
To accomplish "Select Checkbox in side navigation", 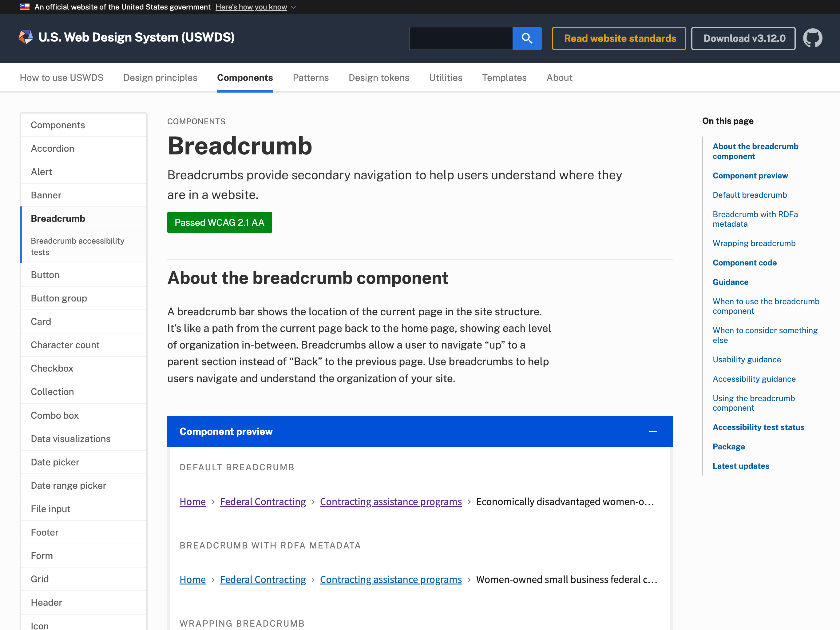I will coord(84,368).
